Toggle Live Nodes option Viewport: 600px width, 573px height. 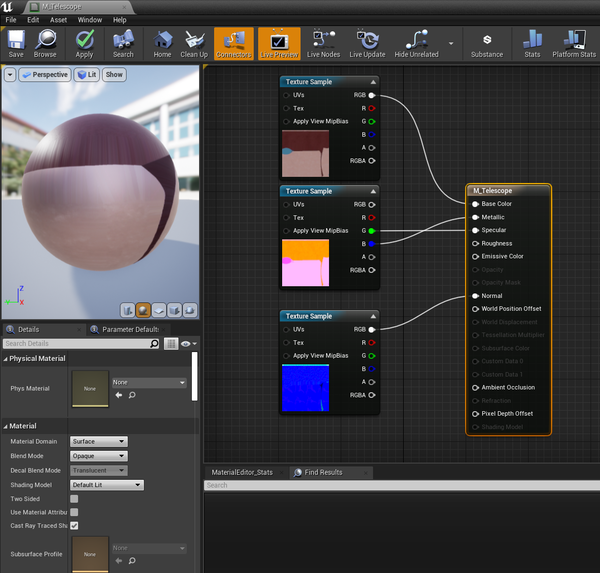(323, 44)
